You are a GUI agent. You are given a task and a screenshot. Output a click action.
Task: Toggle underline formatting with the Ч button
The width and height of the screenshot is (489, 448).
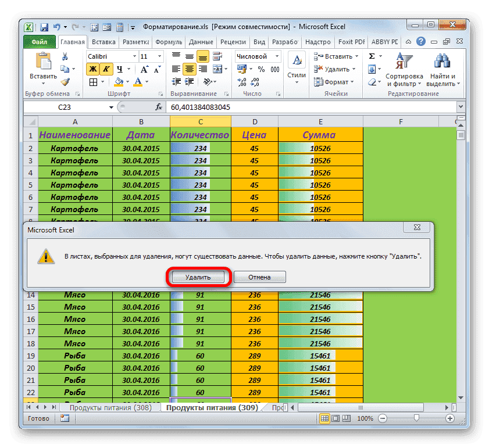[x=119, y=69]
